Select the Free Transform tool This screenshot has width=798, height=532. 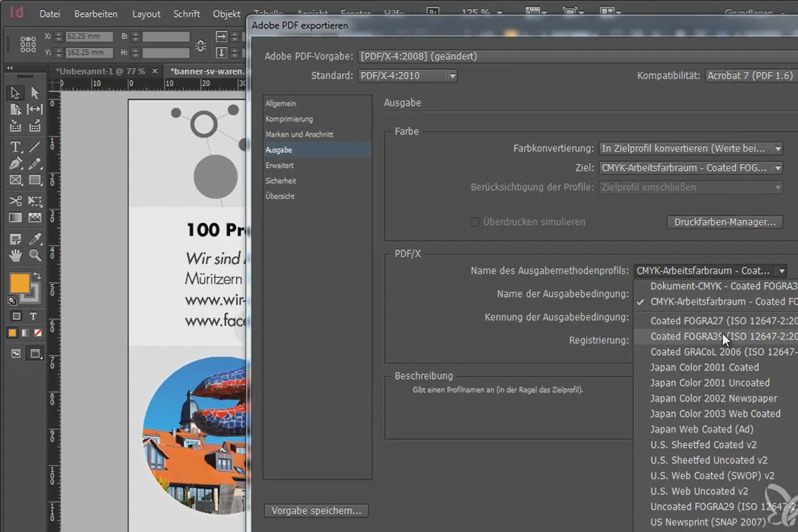tap(35, 201)
